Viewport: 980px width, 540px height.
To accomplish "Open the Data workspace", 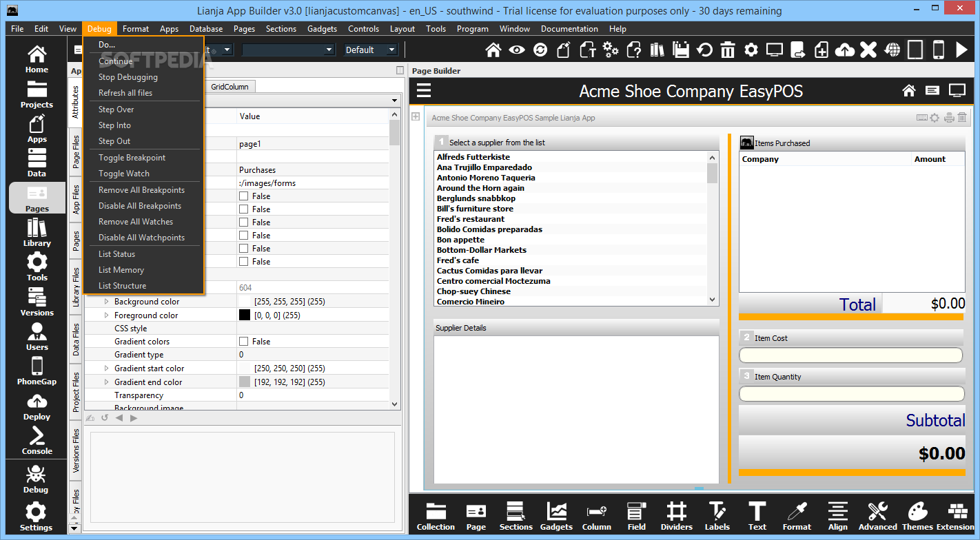I will coord(37,163).
